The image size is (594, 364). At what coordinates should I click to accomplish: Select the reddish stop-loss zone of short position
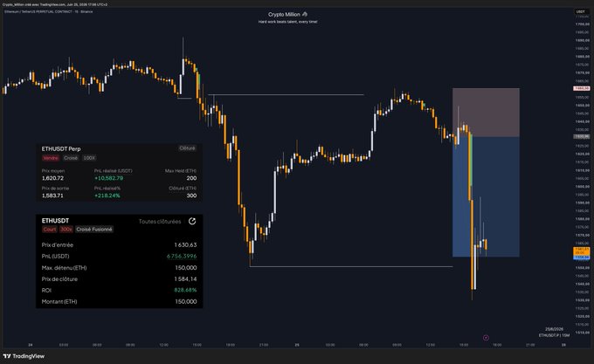(x=486, y=113)
